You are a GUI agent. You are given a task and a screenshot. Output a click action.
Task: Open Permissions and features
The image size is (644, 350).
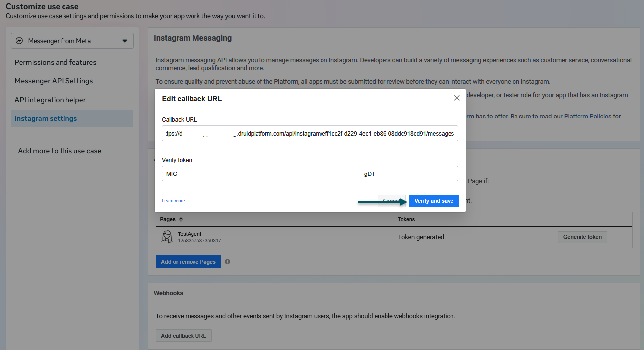click(x=56, y=62)
